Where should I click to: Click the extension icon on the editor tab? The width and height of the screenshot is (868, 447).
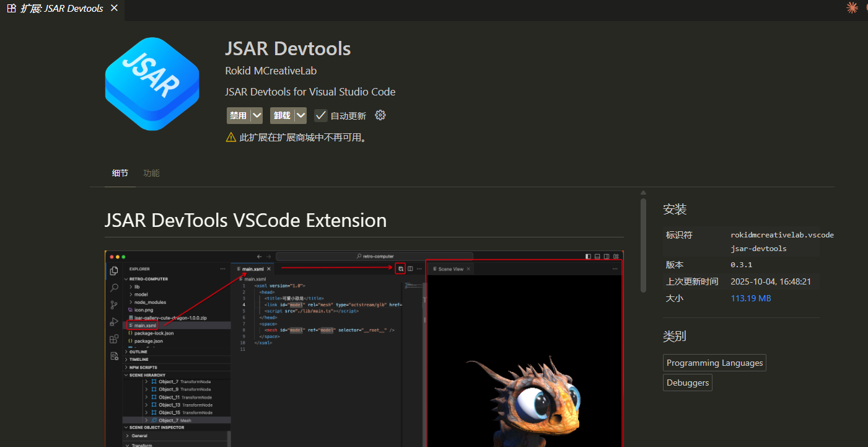[11, 9]
